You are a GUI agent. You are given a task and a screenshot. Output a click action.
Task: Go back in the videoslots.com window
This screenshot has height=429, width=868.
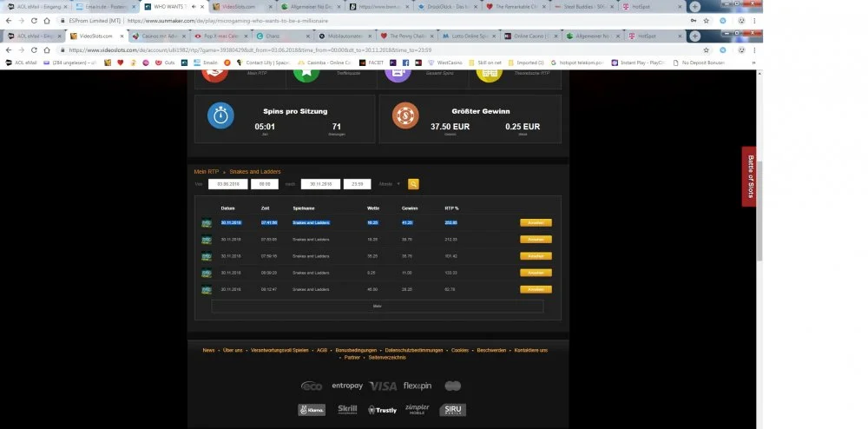(9, 49)
